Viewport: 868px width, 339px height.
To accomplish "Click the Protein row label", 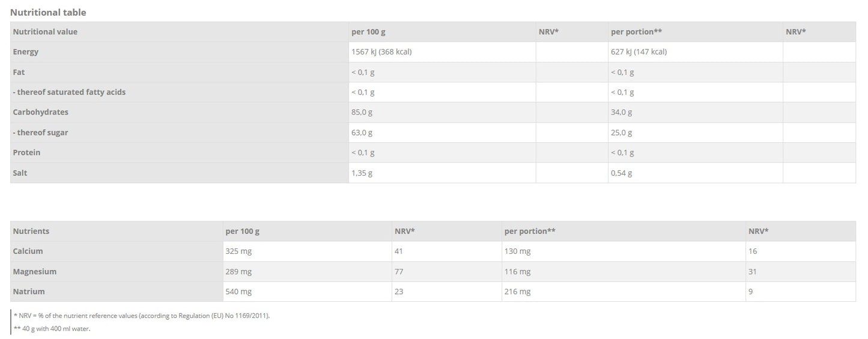I will (x=27, y=152).
